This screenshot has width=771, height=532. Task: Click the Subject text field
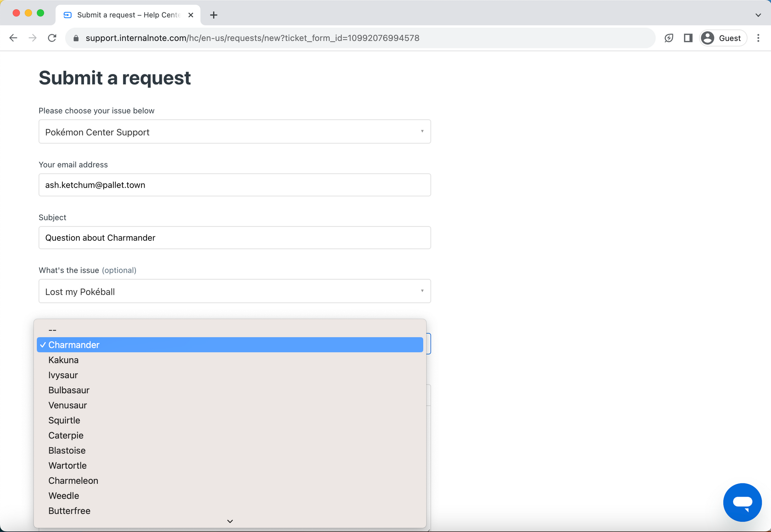(x=234, y=238)
